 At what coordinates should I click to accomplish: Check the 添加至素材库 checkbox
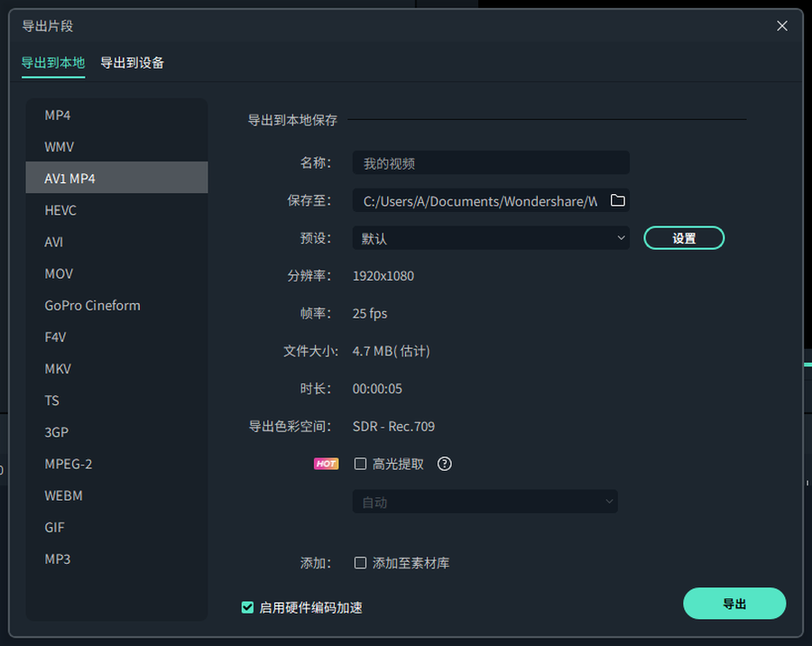[361, 563]
